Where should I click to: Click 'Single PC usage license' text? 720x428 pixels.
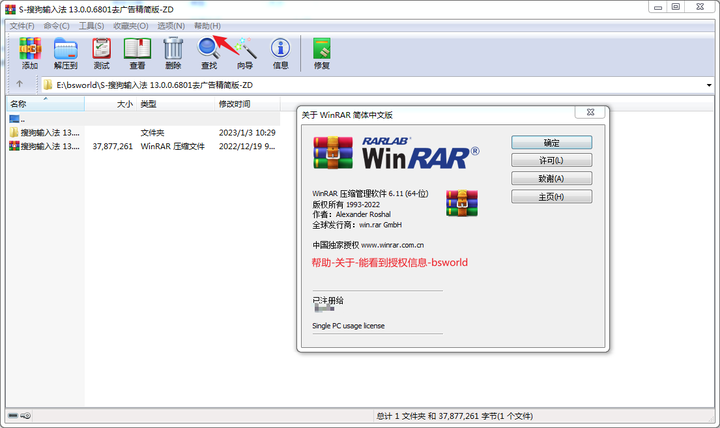tap(349, 326)
